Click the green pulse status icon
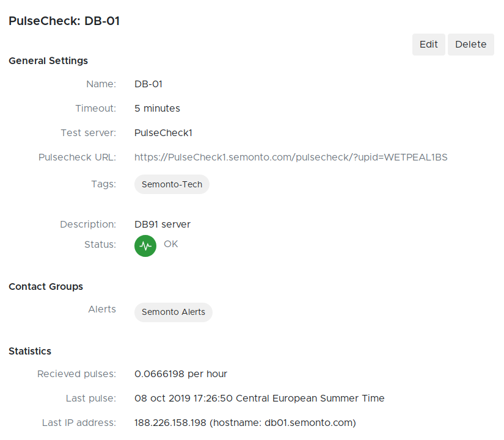Image resolution: width=504 pixels, height=440 pixels. [x=145, y=246]
